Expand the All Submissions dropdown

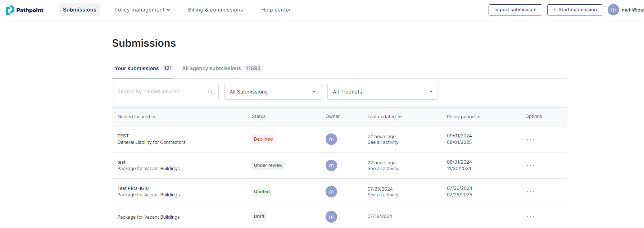[273, 92]
